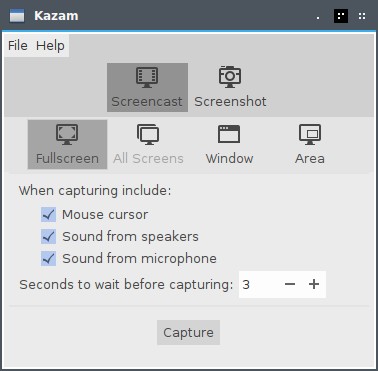The height and width of the screenshot is (371, 378).
Task: Click the Kazam window icon in the titlebar
Action: [17, 16]
